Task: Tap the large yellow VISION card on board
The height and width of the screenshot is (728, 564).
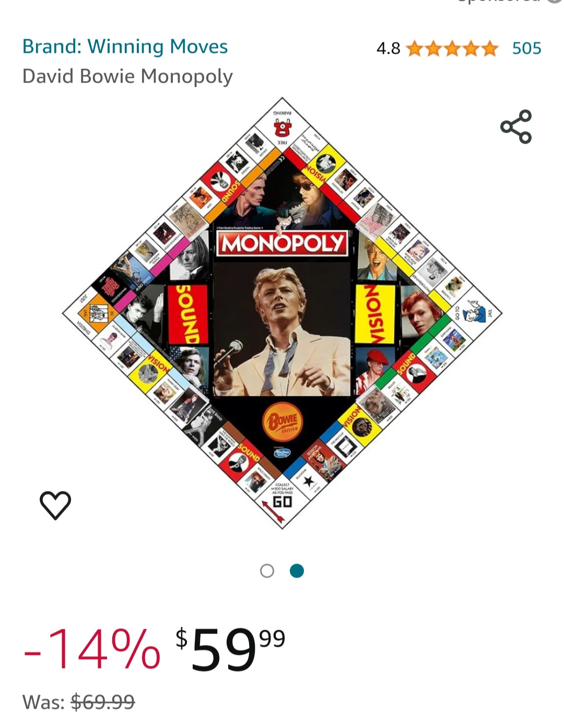Action: coord(375,314)
